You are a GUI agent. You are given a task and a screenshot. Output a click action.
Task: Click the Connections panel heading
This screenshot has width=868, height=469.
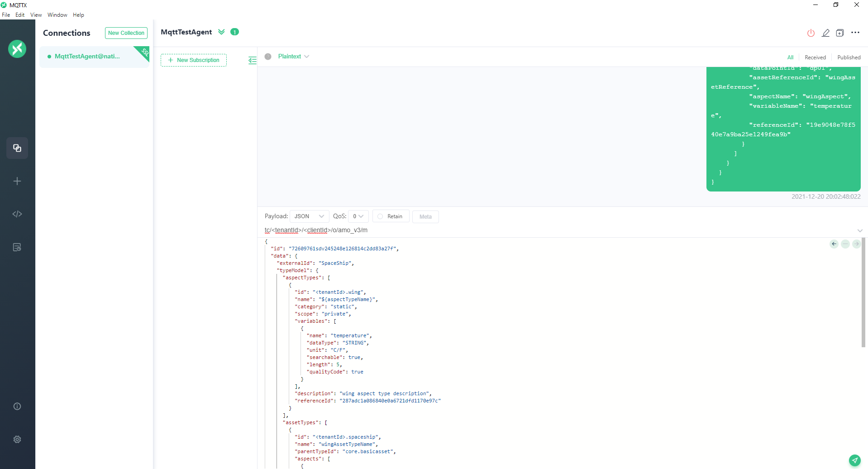(x=67, y=33)
